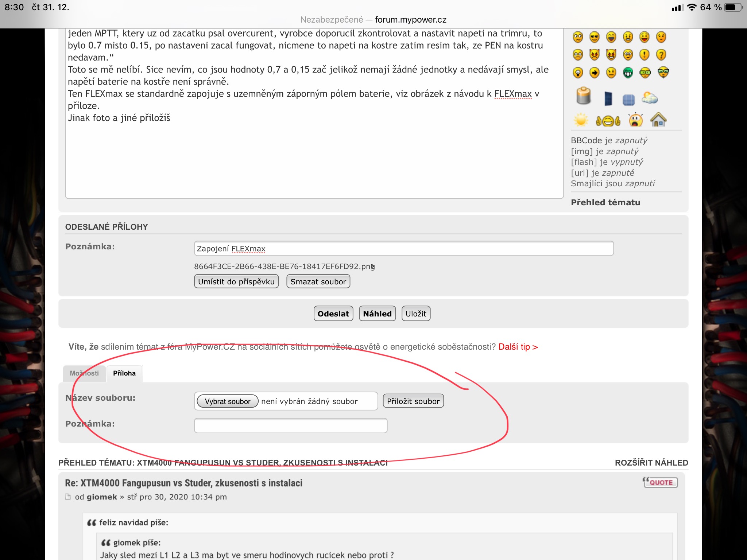Screen dimensions: 747x560
Task: Insert the question mark smiley
Action: [661, 55]
